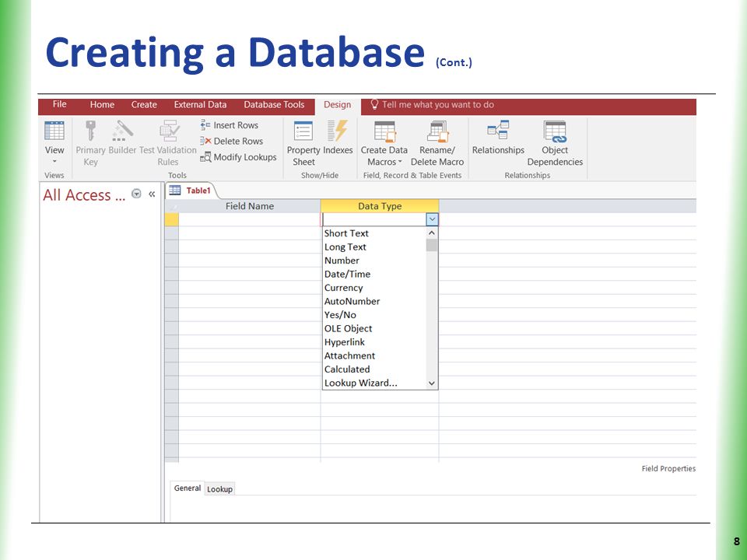Open the File tab

click(x=60, y=104)
